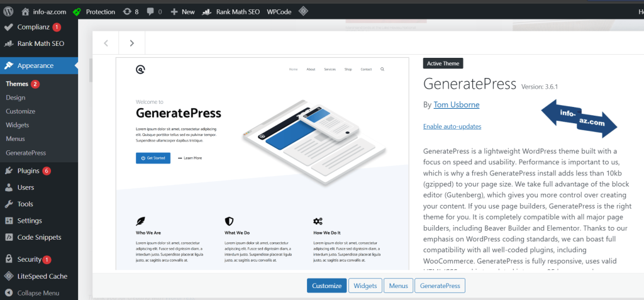Open Tools menu label
Screen dimensions: 644x300
click(25, 204)
